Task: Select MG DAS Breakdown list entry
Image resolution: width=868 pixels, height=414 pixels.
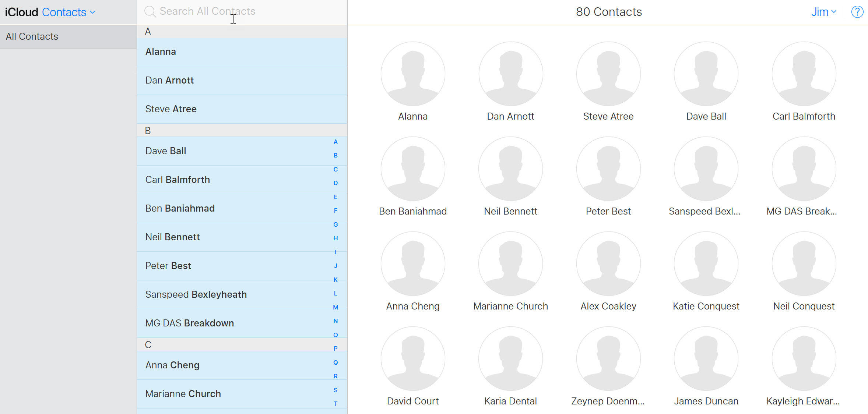Action: coord(242,323)
